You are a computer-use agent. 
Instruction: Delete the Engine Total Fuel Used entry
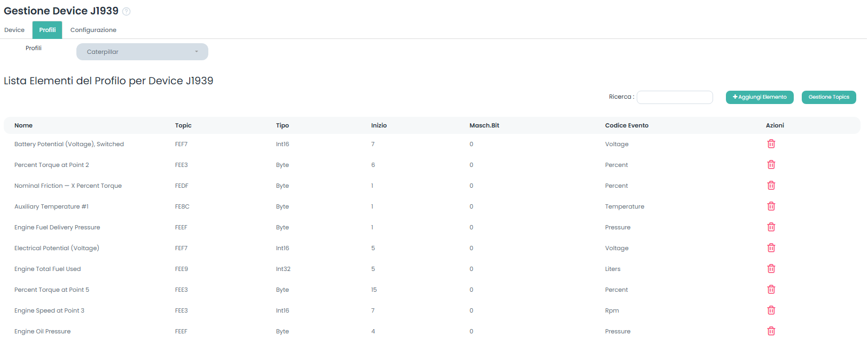771,269
